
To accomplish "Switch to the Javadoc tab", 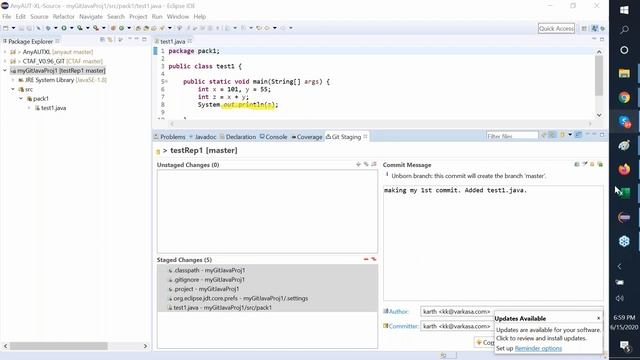I will tap(203, 137).
